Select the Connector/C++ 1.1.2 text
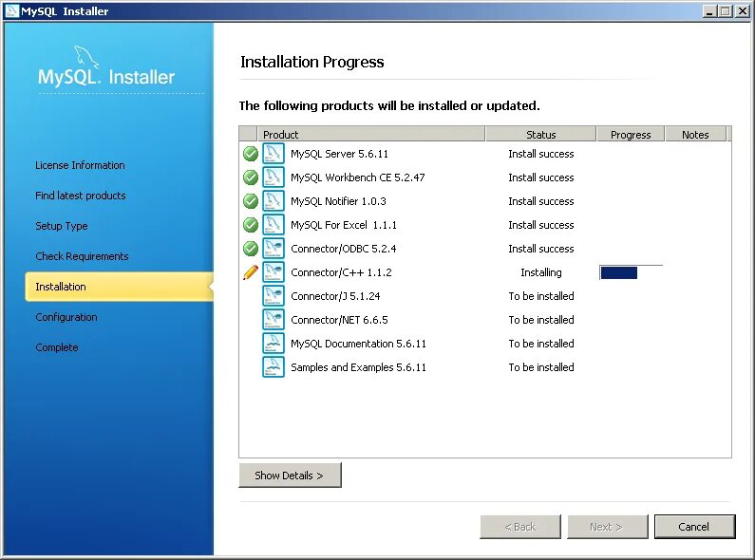This screenshot has height=560, width=755. pos(341,272)
